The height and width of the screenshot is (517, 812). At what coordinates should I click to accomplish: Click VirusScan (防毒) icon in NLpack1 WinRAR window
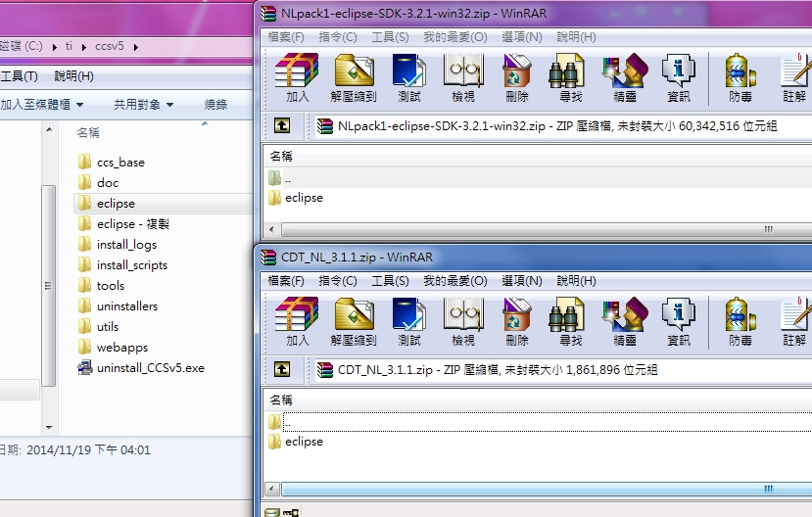[740, 77]
